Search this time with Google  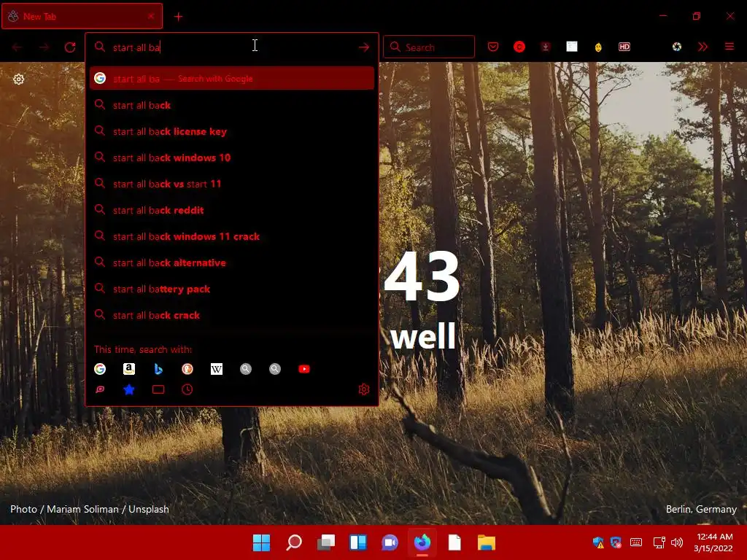pos(99,368)
